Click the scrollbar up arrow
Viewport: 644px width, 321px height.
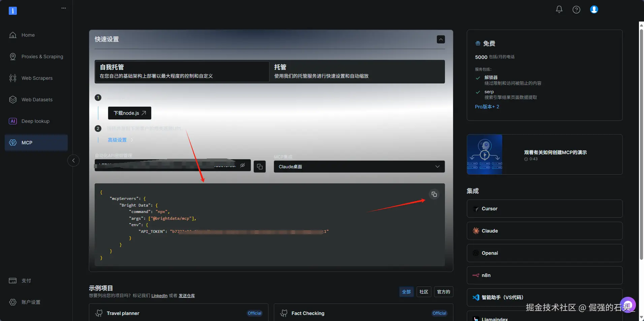641,25
